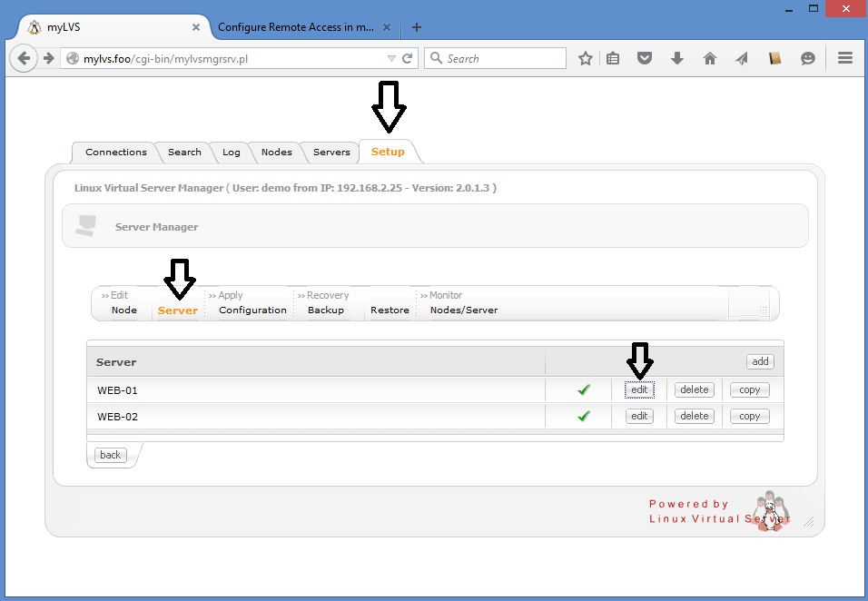Delete the WEB-02 server
This screenshot has height=601, width=868.
click(x=694, y=416)
